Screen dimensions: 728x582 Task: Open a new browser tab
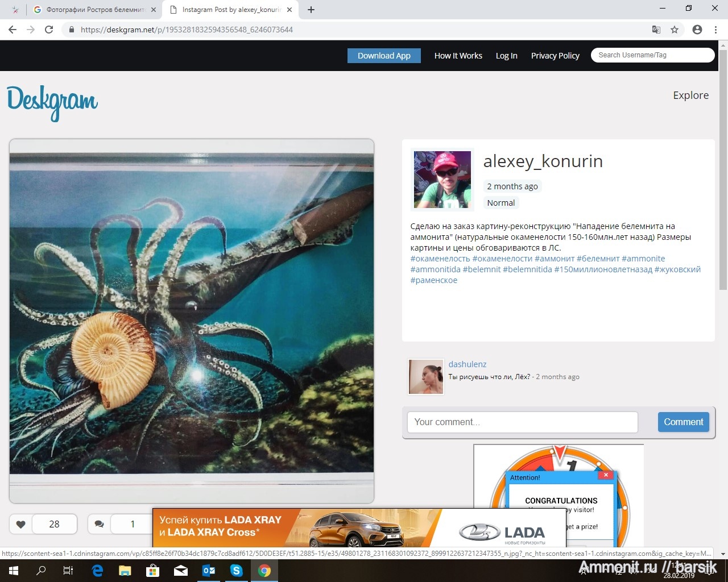pos(311,10)
